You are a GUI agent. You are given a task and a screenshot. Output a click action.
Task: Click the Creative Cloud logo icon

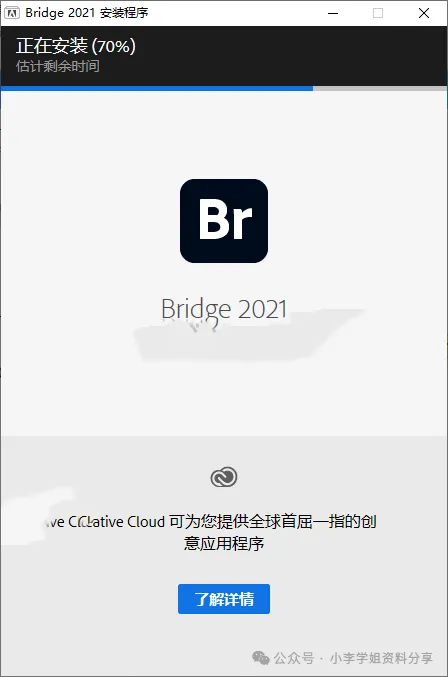coord(224,477)
